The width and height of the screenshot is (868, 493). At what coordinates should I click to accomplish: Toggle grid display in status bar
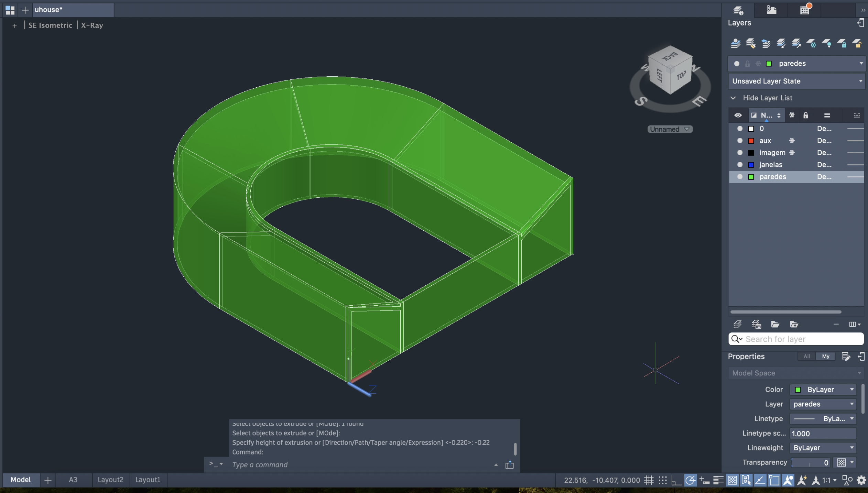coord(649,480)
